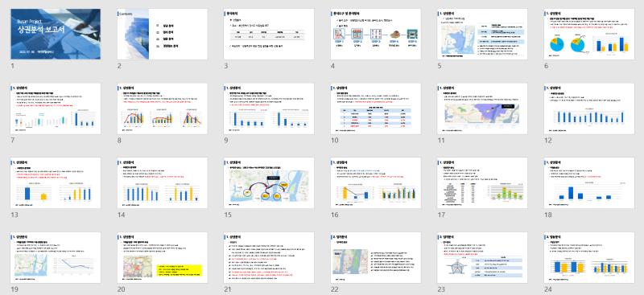Select slide 1 Busan Project title thumbnail
The width and height of the screenshot is (644, 295).
(56, 34)
